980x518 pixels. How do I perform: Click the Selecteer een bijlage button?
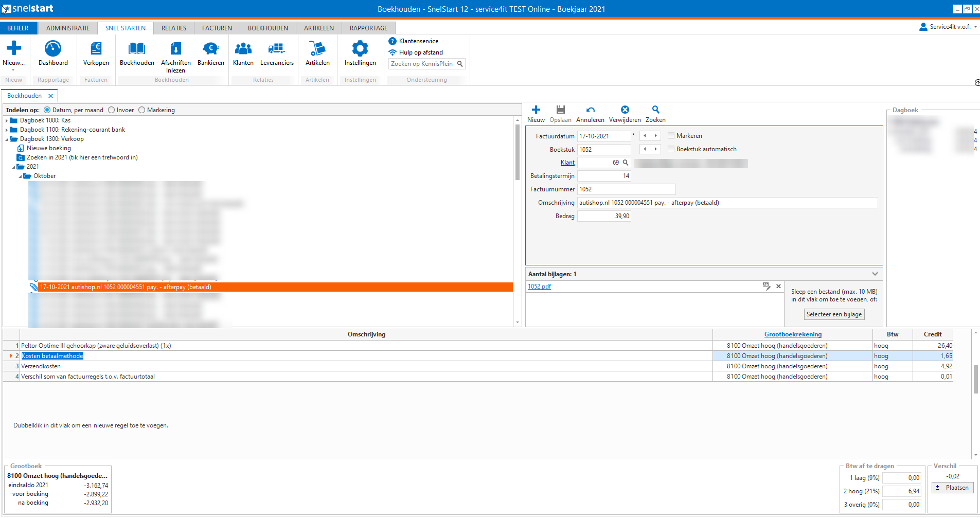click(x=834, y=314)
